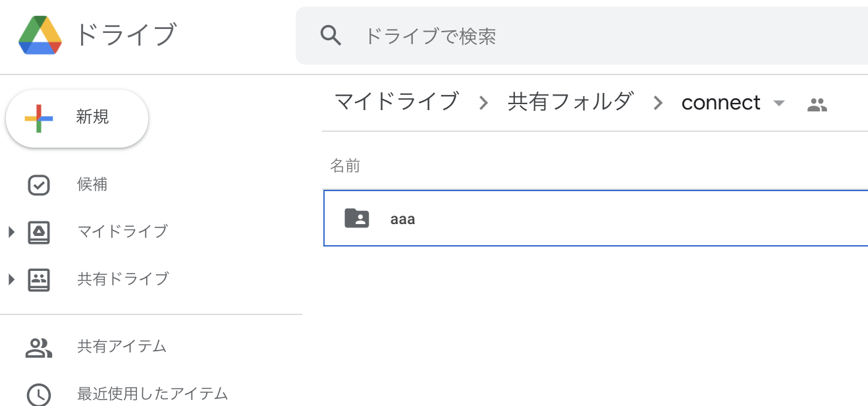Go to マイドライブ in the breadcrumb

click(396, 102)
